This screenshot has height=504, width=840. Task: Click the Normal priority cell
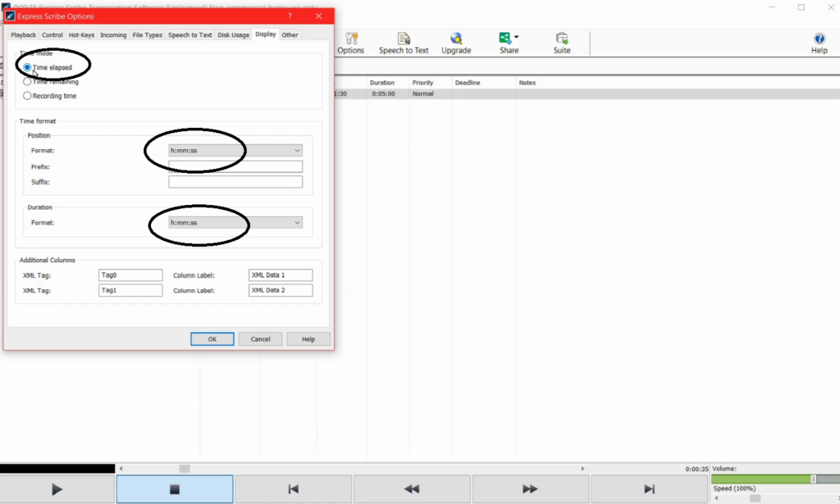pyautogui.click(x=422, y=93)
